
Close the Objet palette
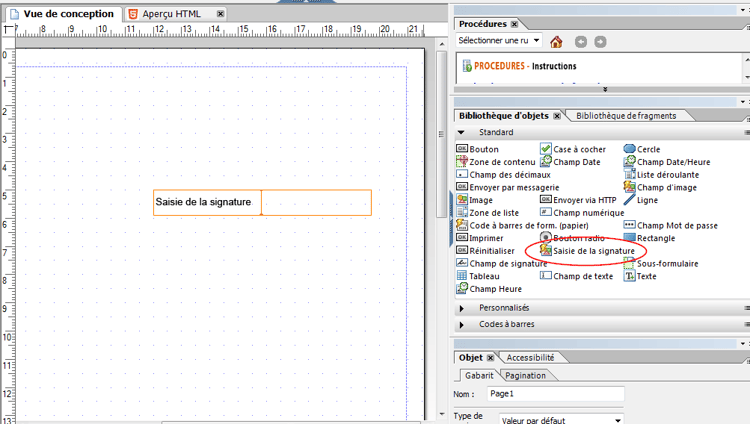[490, 358]
